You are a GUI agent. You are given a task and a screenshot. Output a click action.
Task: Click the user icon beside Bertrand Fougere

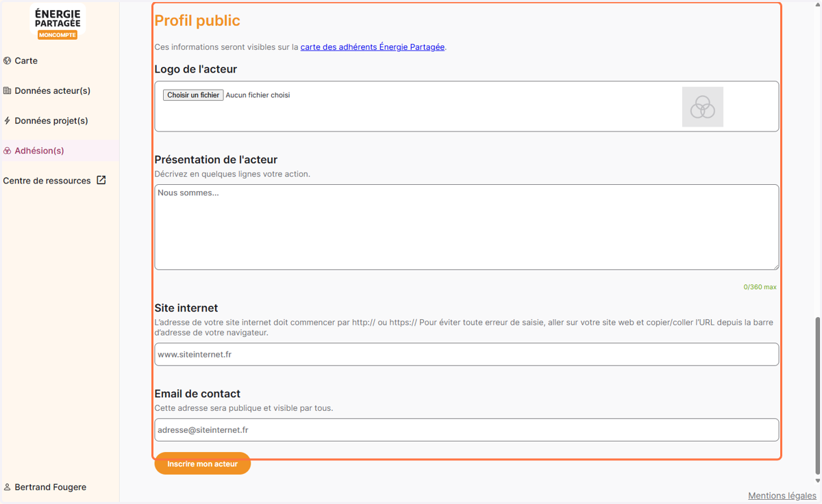[8, 488]
